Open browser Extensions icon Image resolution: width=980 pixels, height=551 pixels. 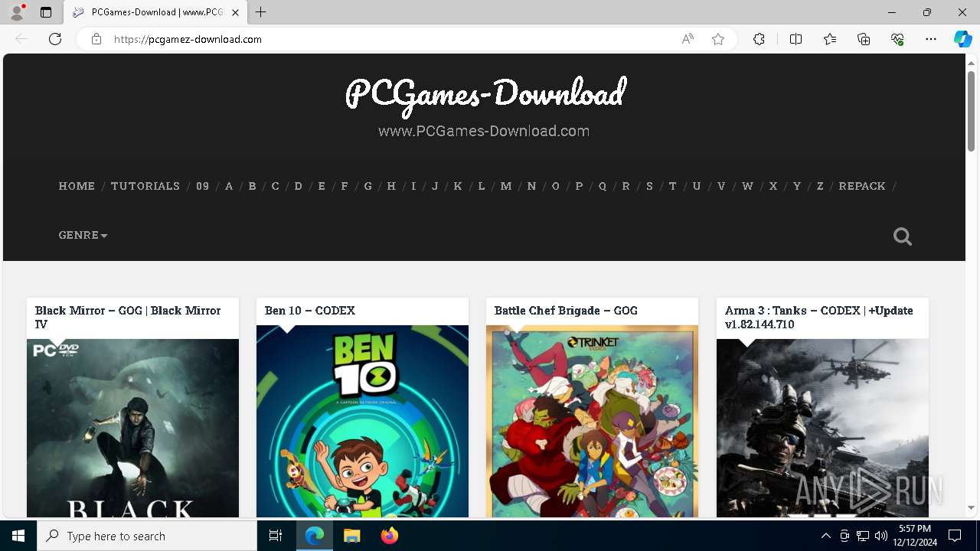[x=759, y=39]
